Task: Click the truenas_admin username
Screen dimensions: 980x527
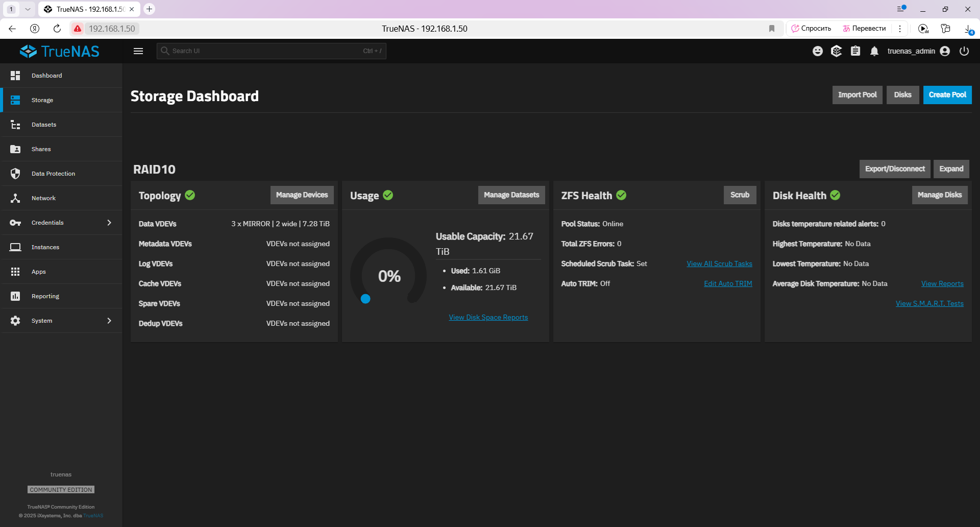Action: [x=911, y=51]
